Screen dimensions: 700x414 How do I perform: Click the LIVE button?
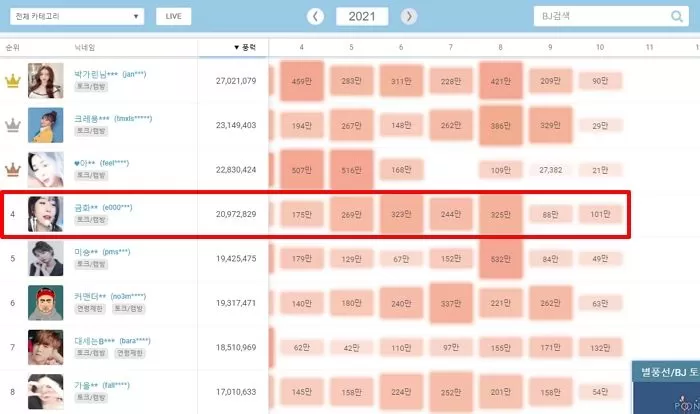(x=173, y=17)
